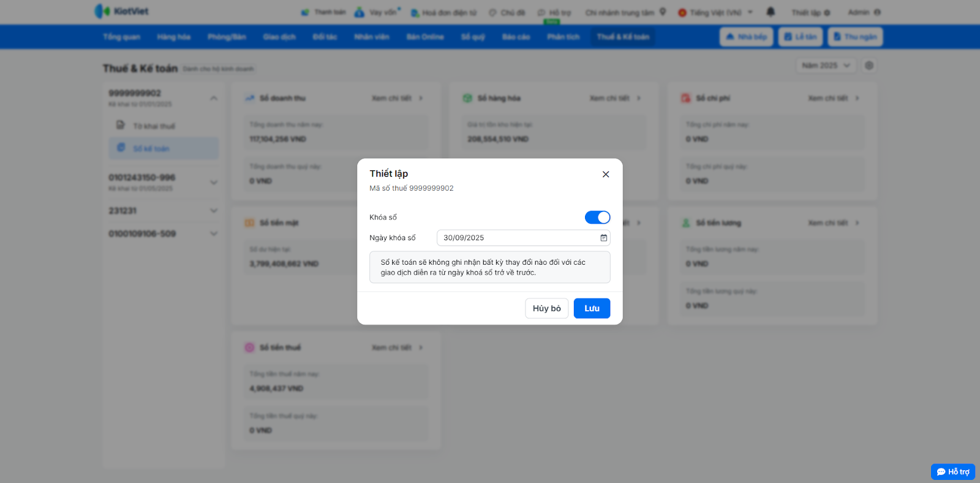Select Sổ kế toán in the sidebar
This screenshot has width=980, height=483.
164,148
